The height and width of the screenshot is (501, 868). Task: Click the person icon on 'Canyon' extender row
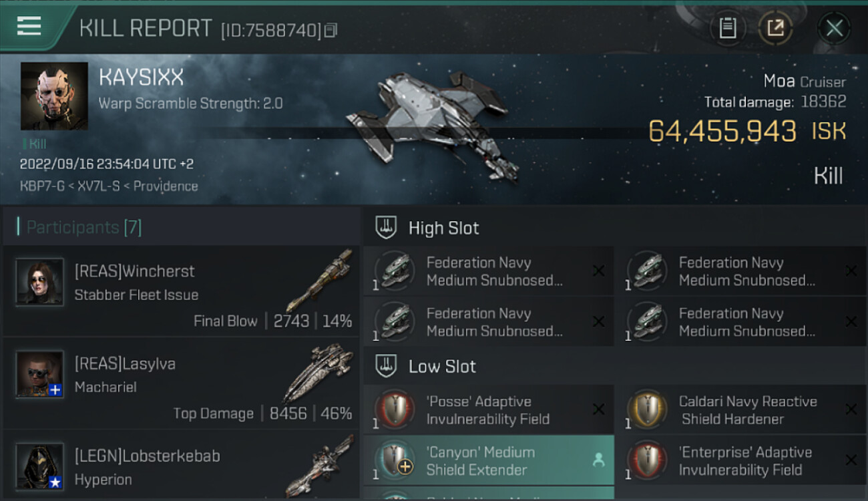tap(598, 460)
